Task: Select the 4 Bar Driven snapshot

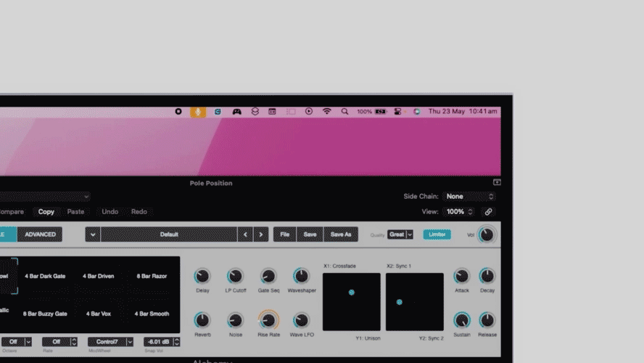Action: click(98, 276)
